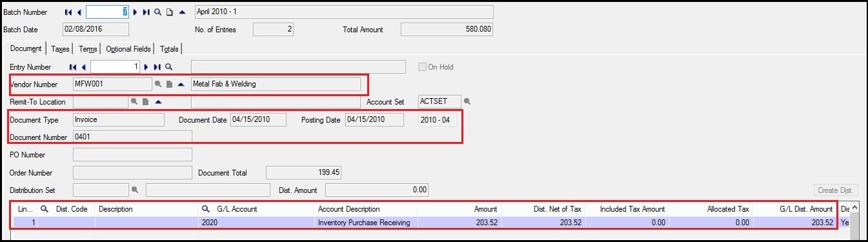Image resolution: width=868 pixels, height=242 pixels.
Task: Go to previous batch arrow
Action: click(79, 12)
